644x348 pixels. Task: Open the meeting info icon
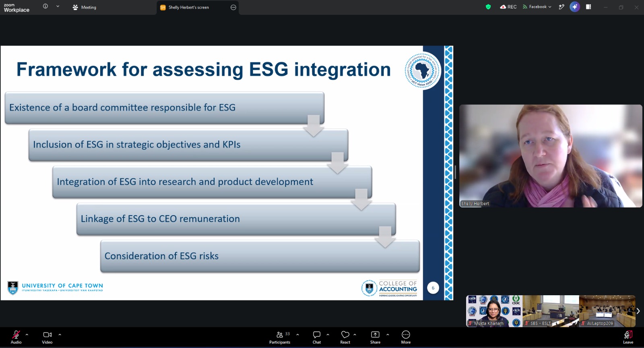(x=45, y=6)
